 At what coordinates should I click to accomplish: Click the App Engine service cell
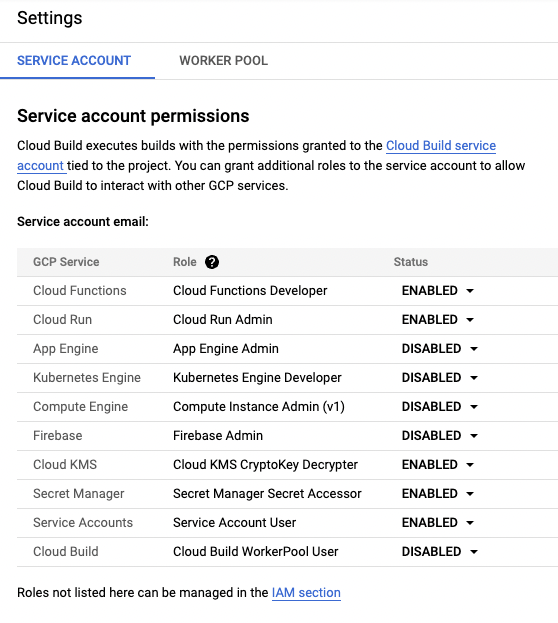point(66,349)
